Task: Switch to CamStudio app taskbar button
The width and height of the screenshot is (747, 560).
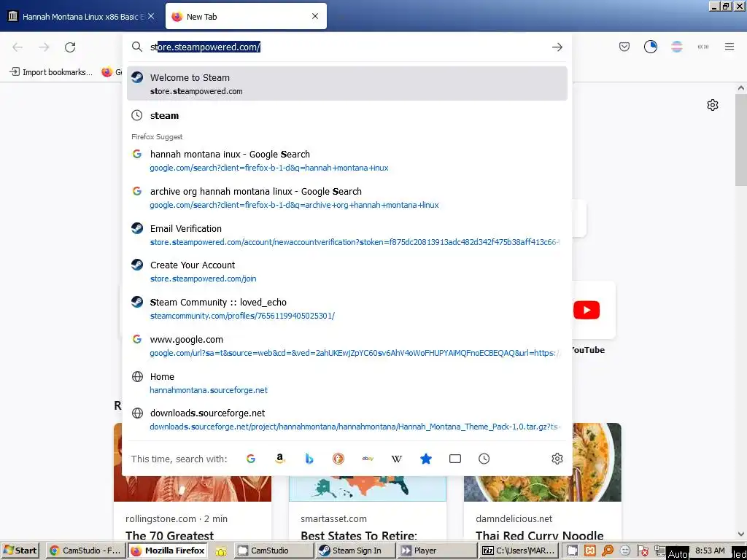Action: 274,551
